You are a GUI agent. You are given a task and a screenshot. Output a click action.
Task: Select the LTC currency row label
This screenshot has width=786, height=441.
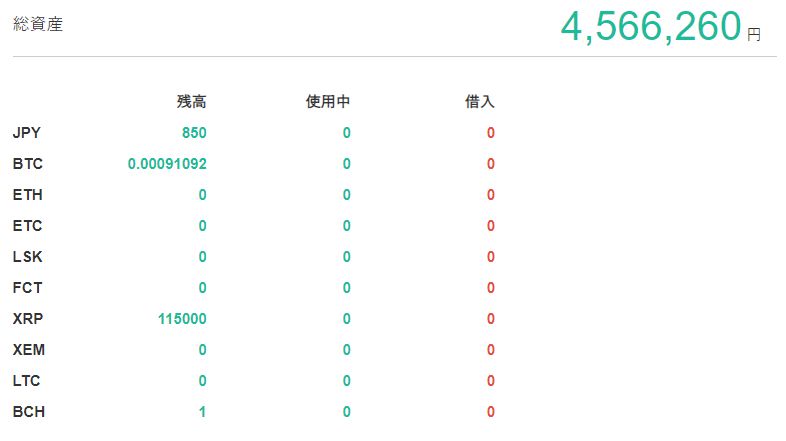click(27, 381)
